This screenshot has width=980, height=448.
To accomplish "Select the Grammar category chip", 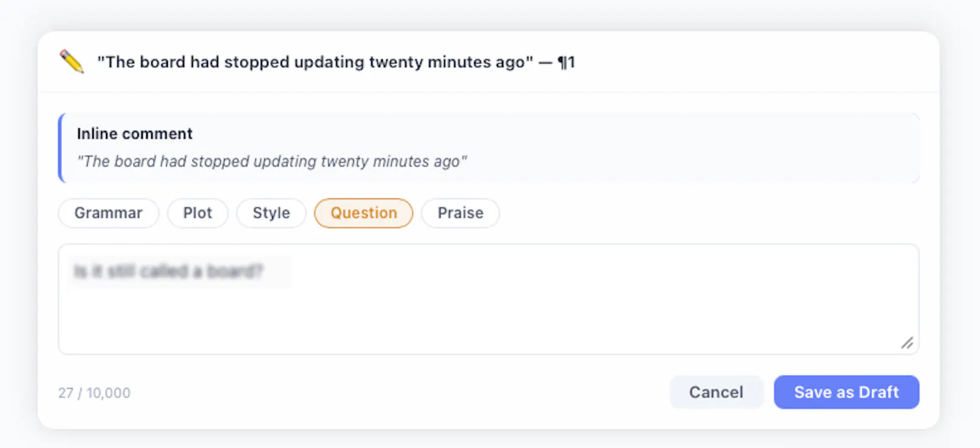I will tap(108, 213).
